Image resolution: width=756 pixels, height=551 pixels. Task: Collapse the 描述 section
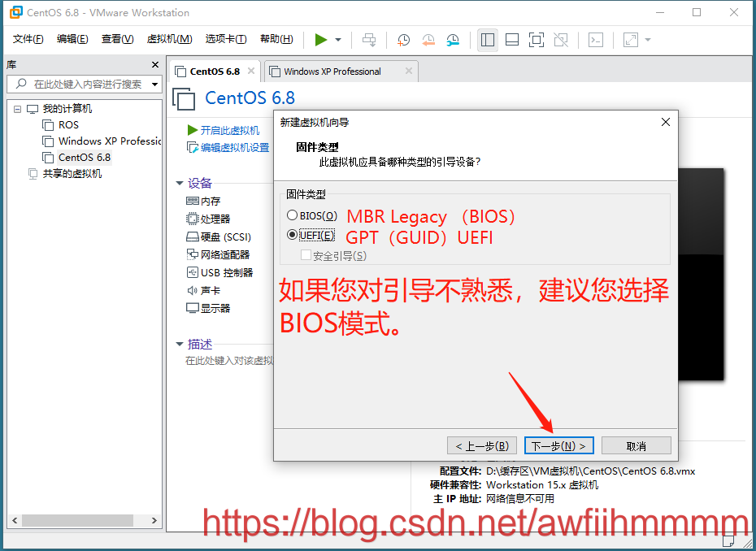180,345
